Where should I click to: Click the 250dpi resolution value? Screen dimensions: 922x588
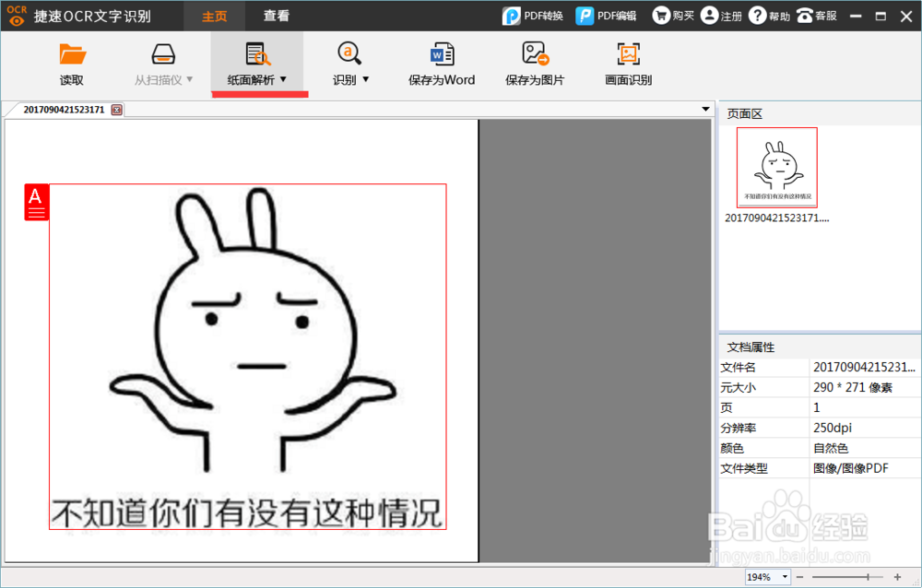point(833,428)
